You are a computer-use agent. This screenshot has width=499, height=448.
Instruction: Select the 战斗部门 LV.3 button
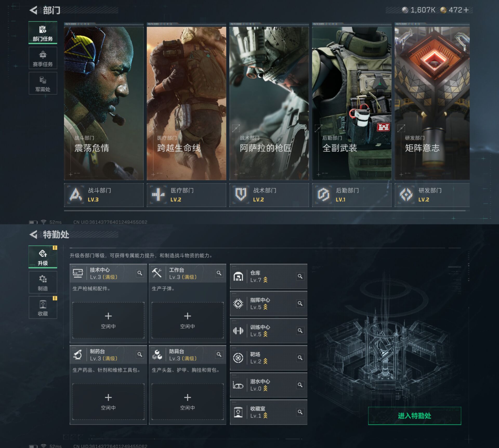(x=104, y=195)
